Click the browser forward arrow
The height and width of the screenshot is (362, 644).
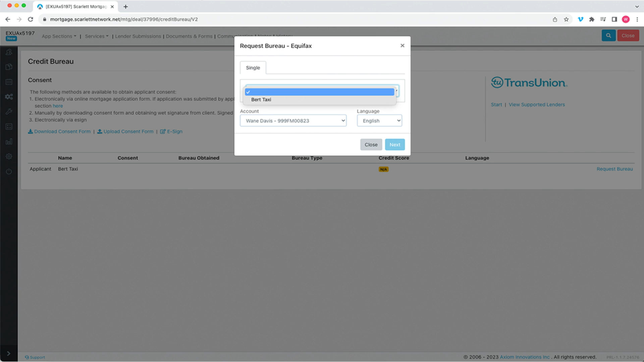click(19, 19)
